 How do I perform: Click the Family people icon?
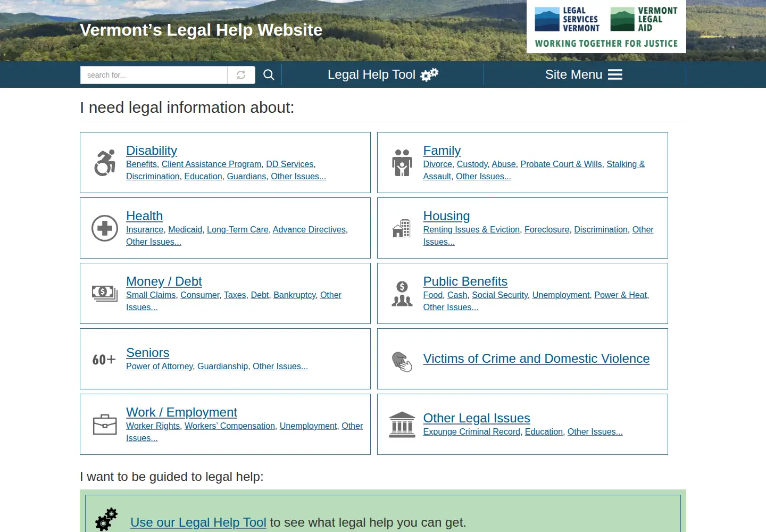tap(402, 163)
